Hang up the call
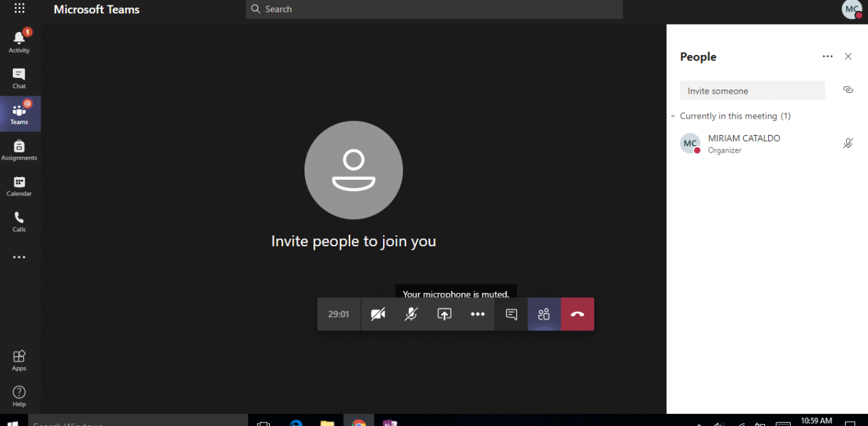868x426 pixels. click(578, 314)
